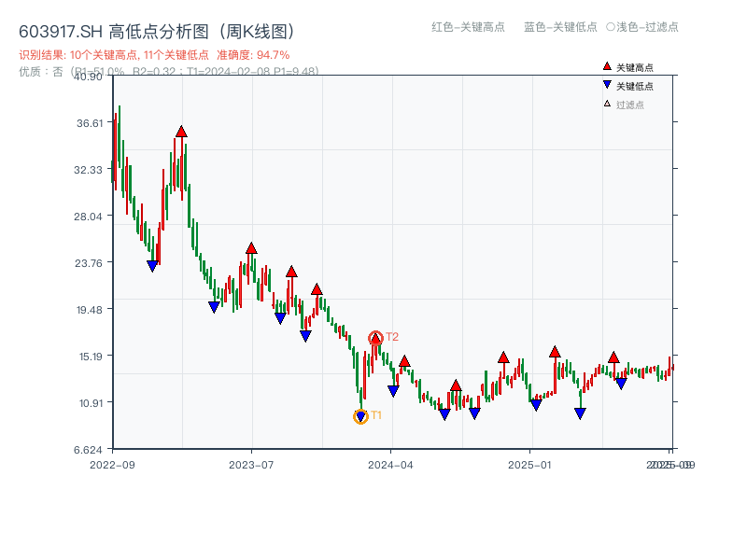The width and height of the screenshot is (747, 560).
Task: Click the blue 关键低点 triangle icon in legend
Action: 606,82
